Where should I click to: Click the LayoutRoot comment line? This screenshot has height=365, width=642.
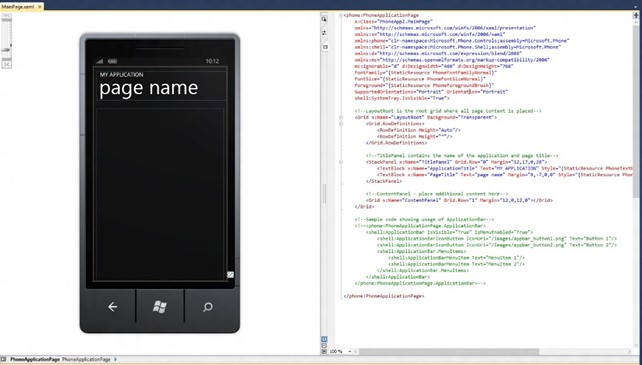click(448, 111)
